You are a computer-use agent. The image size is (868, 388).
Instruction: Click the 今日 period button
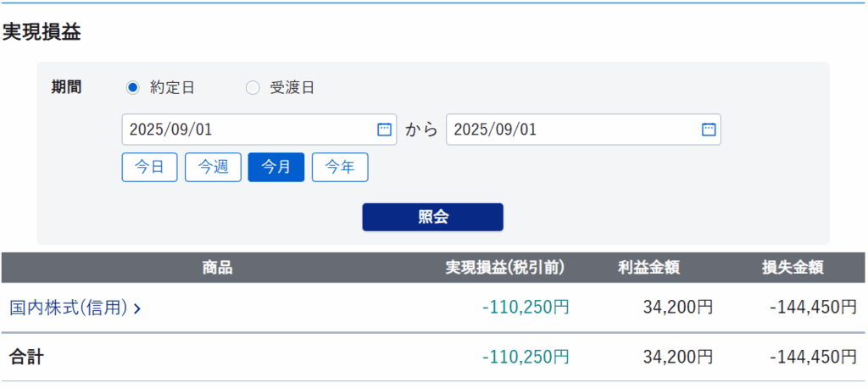(x=150, y=167)
